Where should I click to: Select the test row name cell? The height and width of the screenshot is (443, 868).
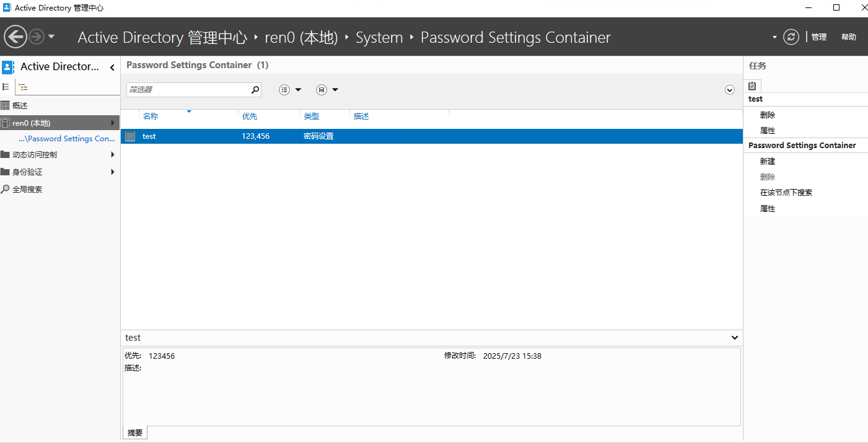click(x=149, y=136)
